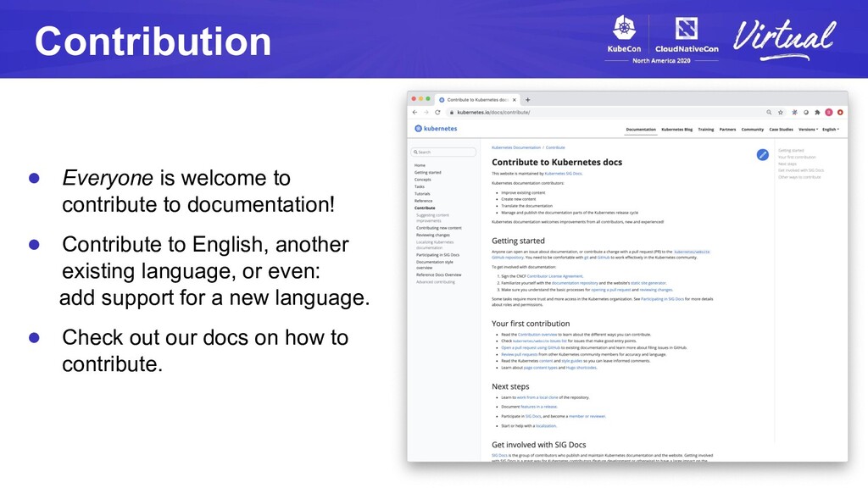
Task: Open Documentation style overview sidebar item
Action: 435,265
